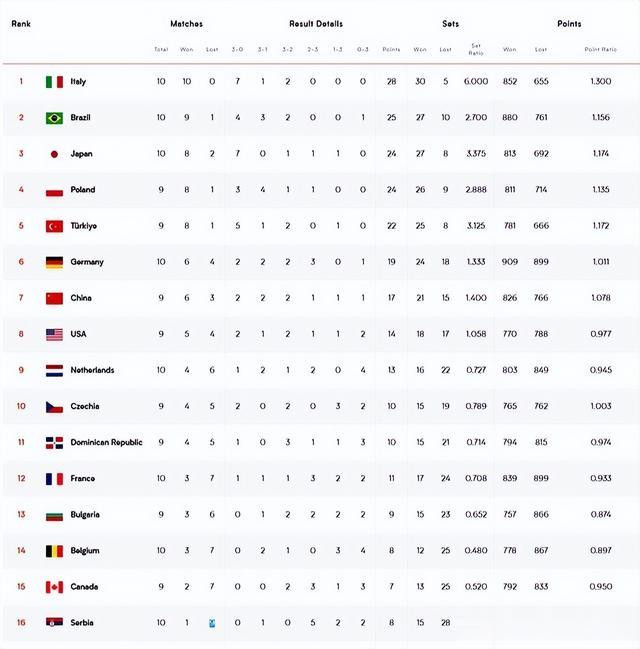Click the Czechia flag icon
Image resolution: width=640 pixels, height=649 pixels.
(x=54, y=406)
